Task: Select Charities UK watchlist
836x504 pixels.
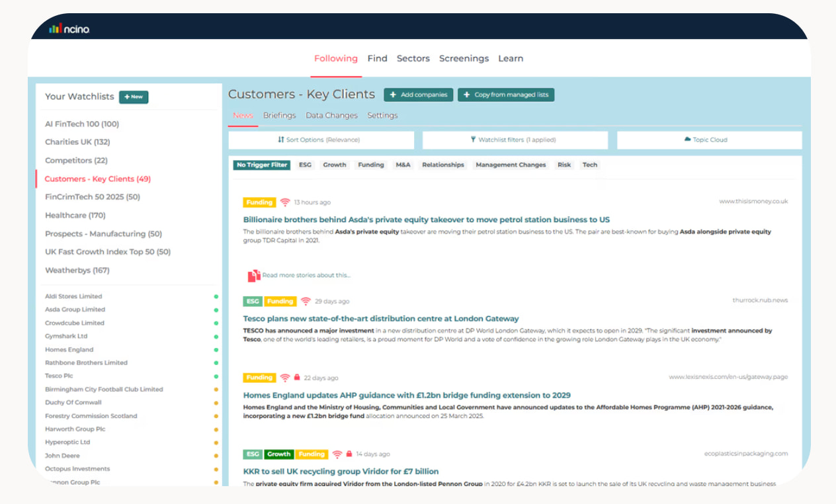Action: [77, 142]
